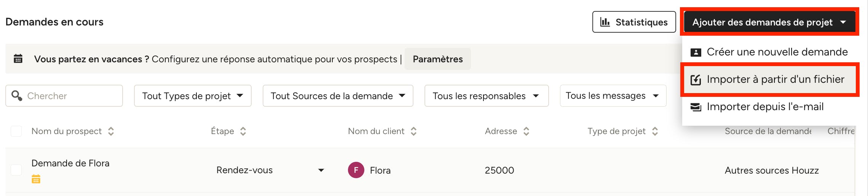Click the contact card icon for new demande
The width and height of the screenshot is (868, 196).
pos(696,52)
